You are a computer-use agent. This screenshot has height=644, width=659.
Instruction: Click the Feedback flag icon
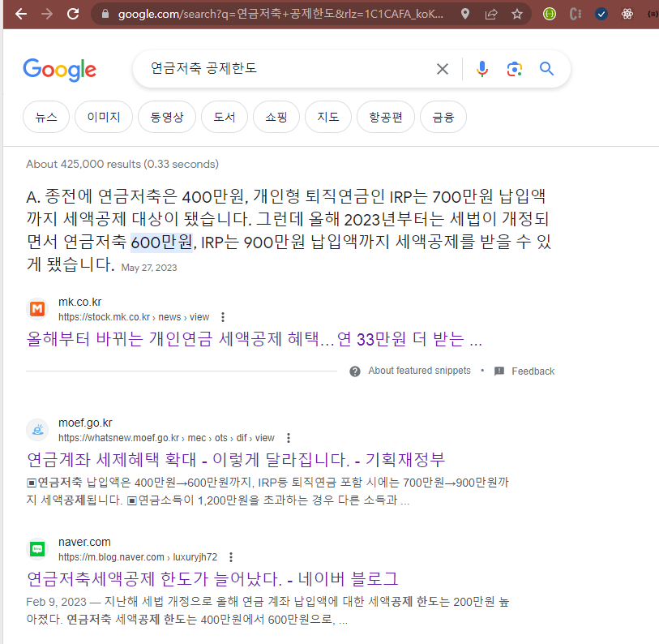(x=499, y=371)
